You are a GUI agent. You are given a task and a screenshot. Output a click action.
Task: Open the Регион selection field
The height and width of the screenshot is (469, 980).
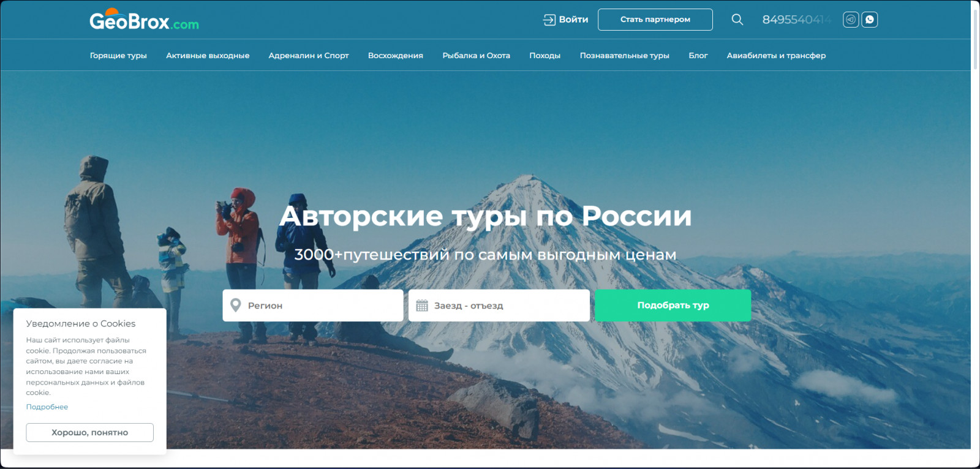point(313,306)
